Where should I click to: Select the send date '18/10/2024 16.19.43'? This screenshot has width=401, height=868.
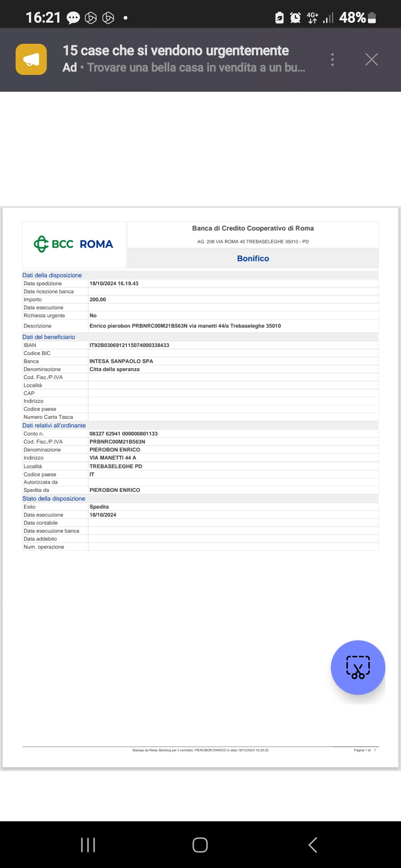tap(114, 283)
